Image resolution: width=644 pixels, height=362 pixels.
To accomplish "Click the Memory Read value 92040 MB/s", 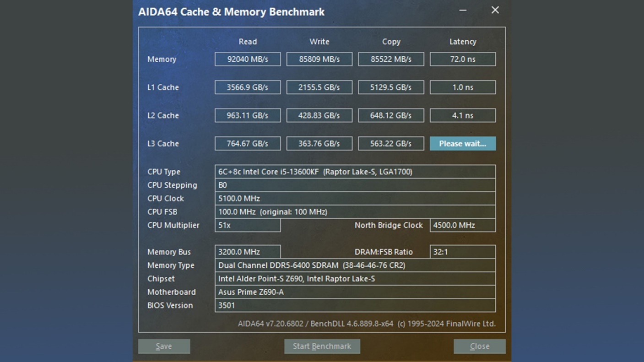I will click(248, 59).
